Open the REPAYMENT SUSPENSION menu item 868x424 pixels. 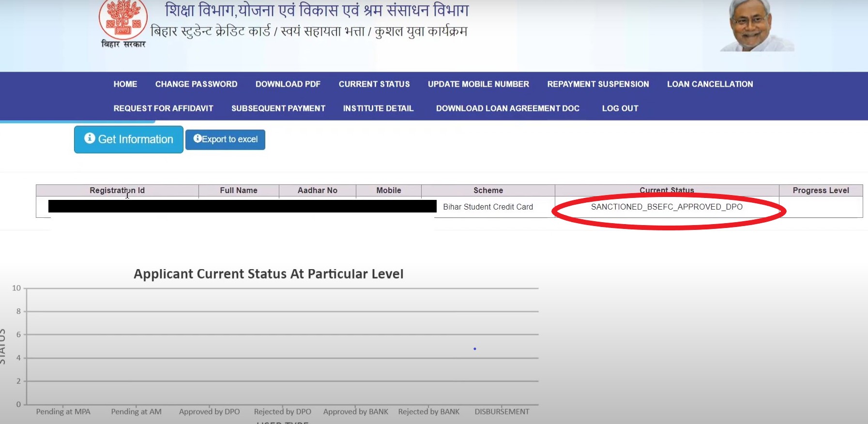click(x=598, y=84)
